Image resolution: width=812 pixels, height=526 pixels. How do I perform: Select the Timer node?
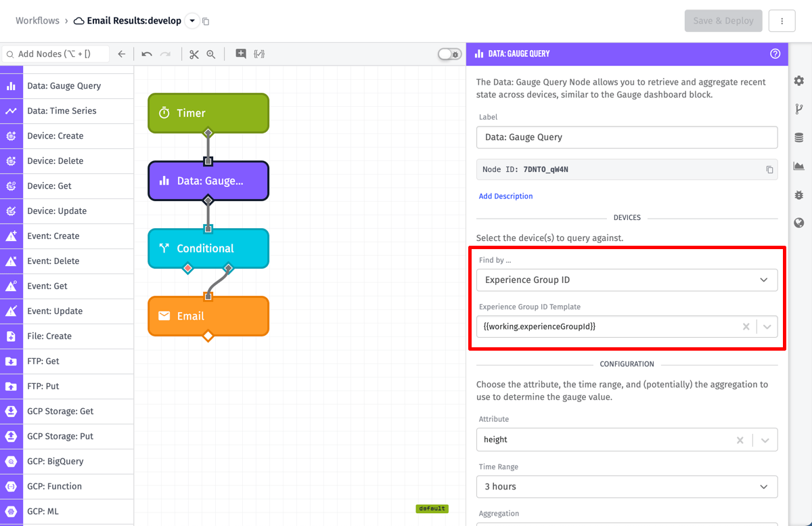coord(208,113)
